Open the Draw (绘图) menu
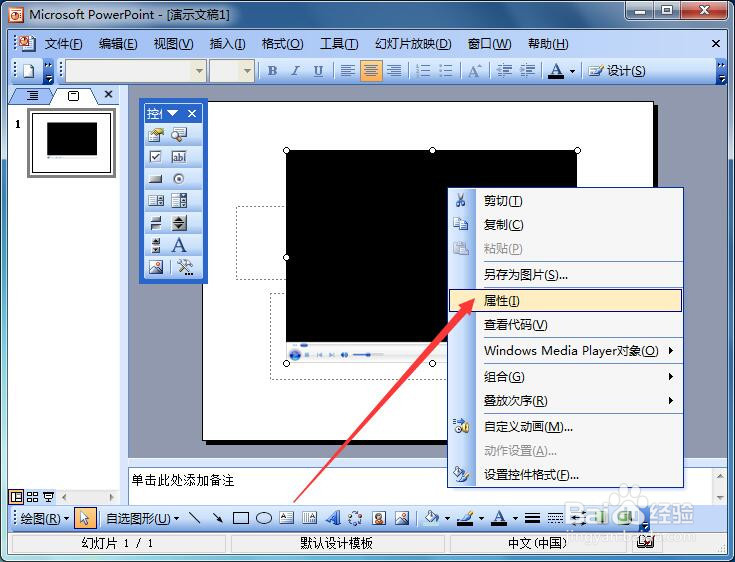The height and width of the screenshot is (562, 735). (45, 518)
